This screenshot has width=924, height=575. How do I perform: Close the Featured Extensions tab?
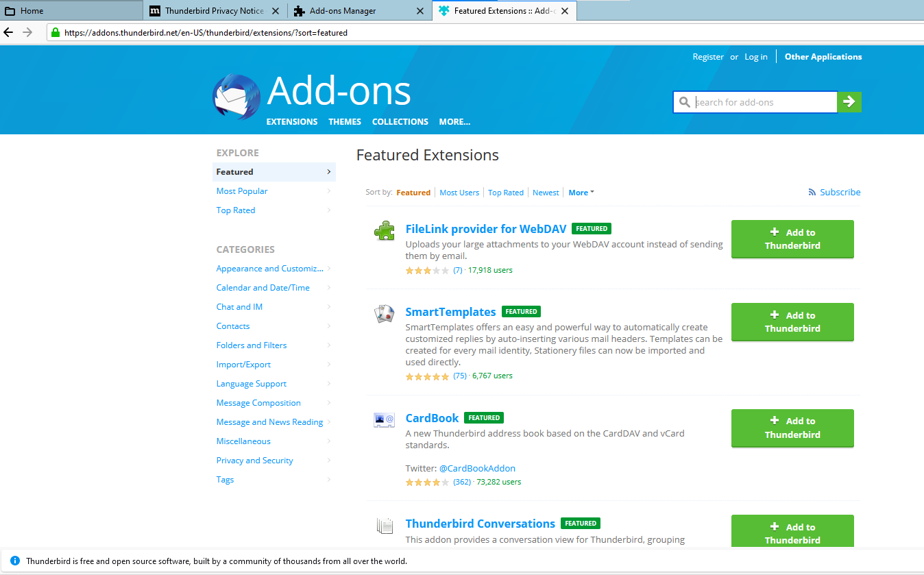pyautogui.click(x=565, y=11)
